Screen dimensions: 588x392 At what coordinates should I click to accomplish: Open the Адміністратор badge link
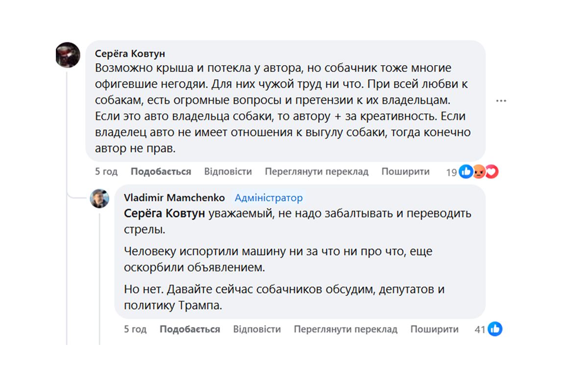point(269,197)
